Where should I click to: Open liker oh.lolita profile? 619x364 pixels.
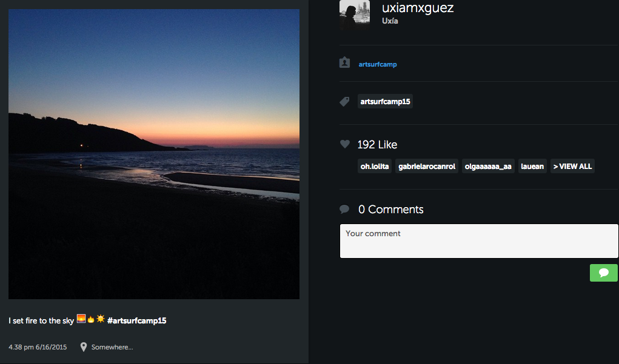[374, 166]
